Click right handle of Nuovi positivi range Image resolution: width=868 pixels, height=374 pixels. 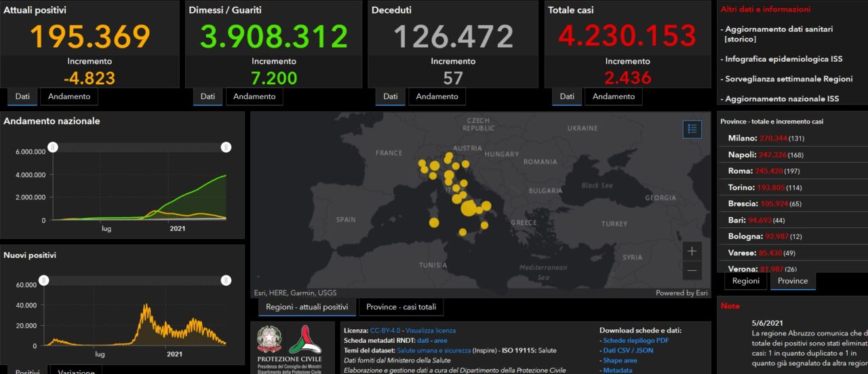(226, 280)
